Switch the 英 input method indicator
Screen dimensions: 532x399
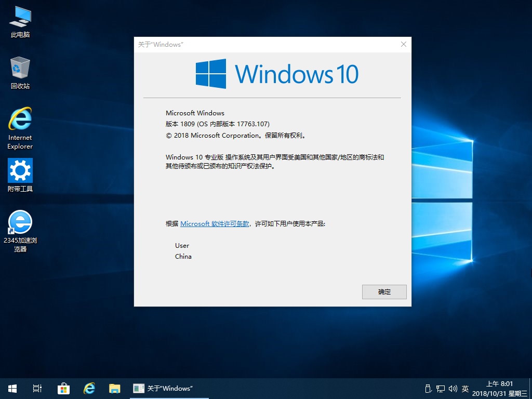coord(465,389)
